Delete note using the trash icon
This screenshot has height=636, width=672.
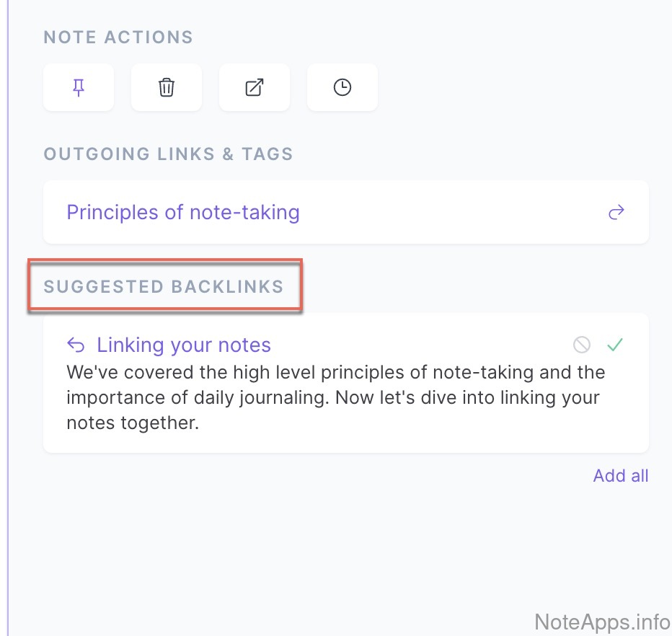click(167, 88)
